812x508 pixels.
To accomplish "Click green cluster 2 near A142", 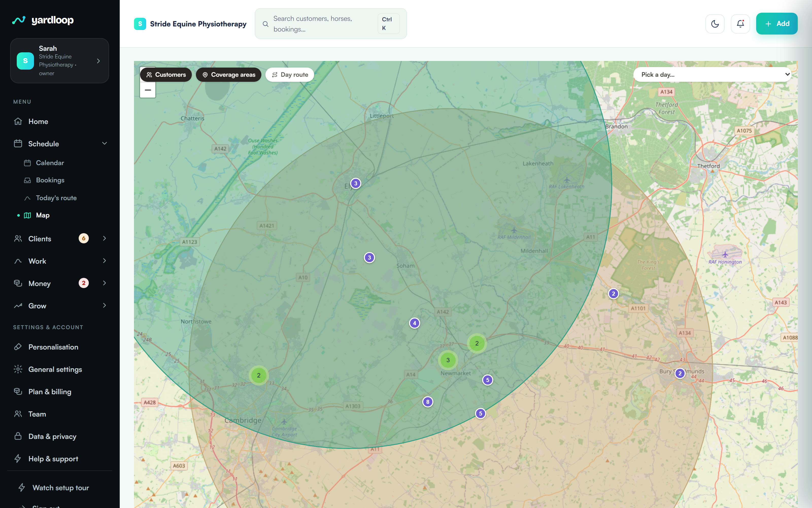I will click(477, 343).
